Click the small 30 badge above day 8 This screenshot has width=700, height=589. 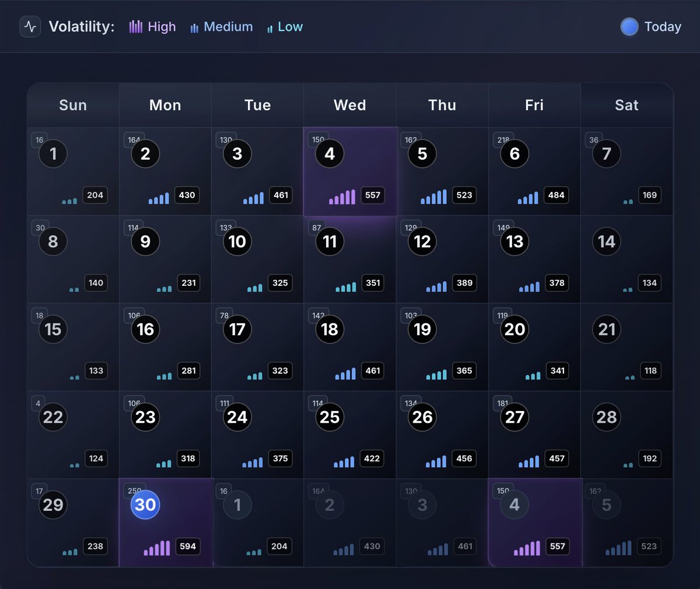pos(40,228)
